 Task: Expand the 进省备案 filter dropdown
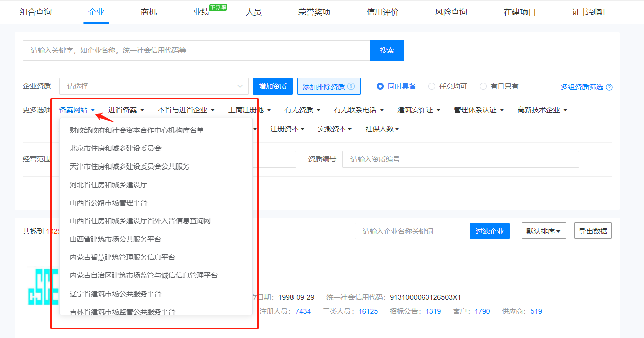(x=126, y=110)
